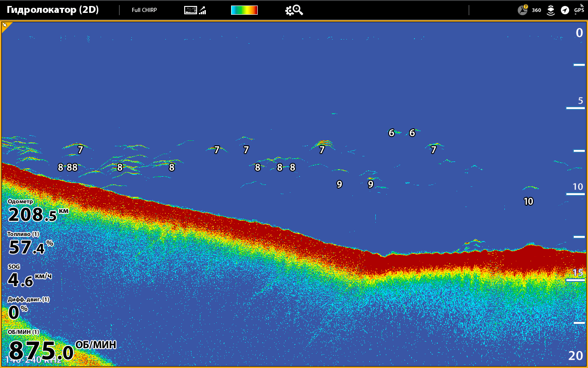The image size is (588, 368).
Task: Tap the boat transducer sonar icon
Action: click(550, 10)
